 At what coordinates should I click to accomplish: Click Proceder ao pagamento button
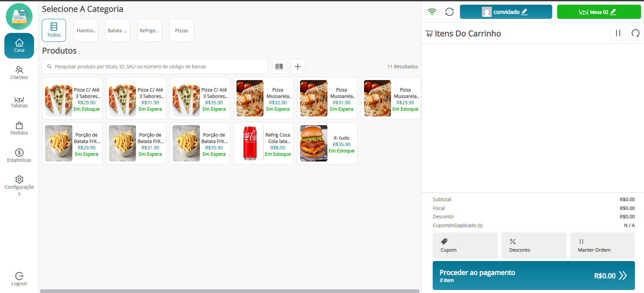(x=533, y=276)
